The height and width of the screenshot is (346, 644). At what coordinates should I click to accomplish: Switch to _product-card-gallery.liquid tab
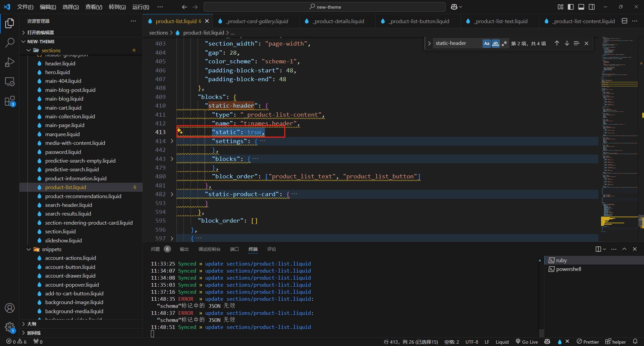coord(257,21)
